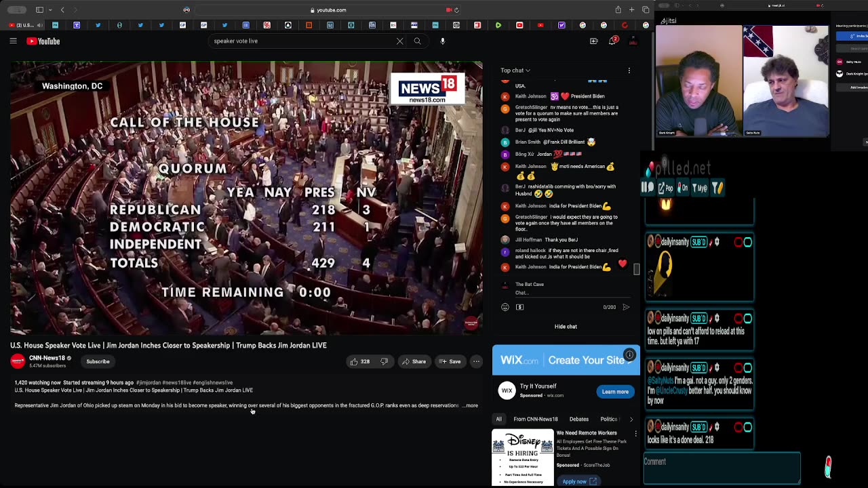
Task: Open the YouTube account avatar menu
Action: (x=633, y=41)
